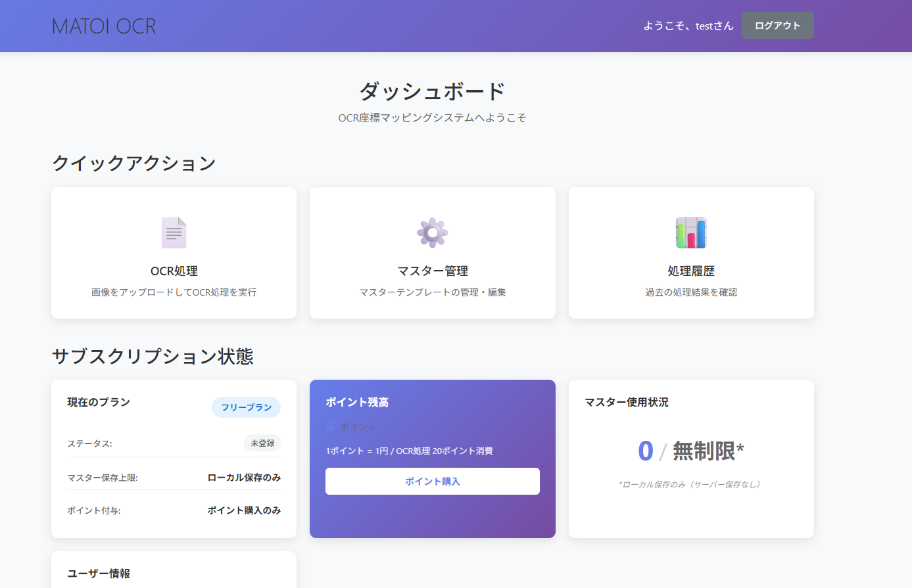Click the 0 ポイント balance display

coord(352,425)
